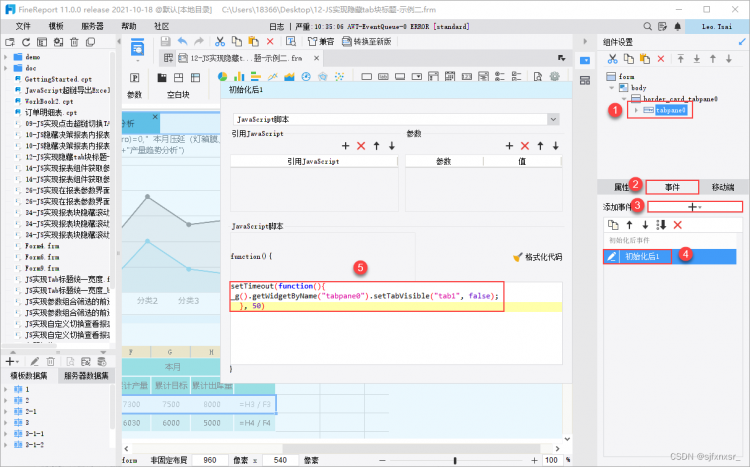Screen dimensions: 750x467
Task: Switch to the 事件 tab
Action: [x=672, y=187]
